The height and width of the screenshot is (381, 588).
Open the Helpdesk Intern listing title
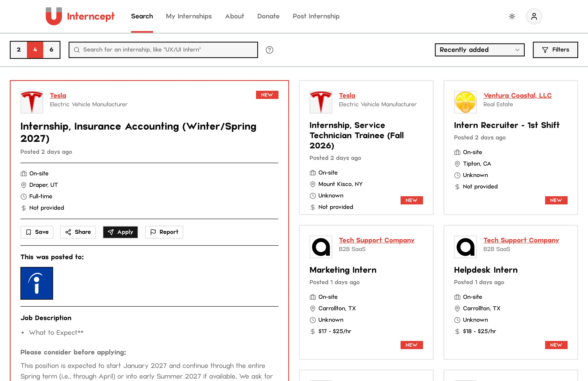pos(486,270)
